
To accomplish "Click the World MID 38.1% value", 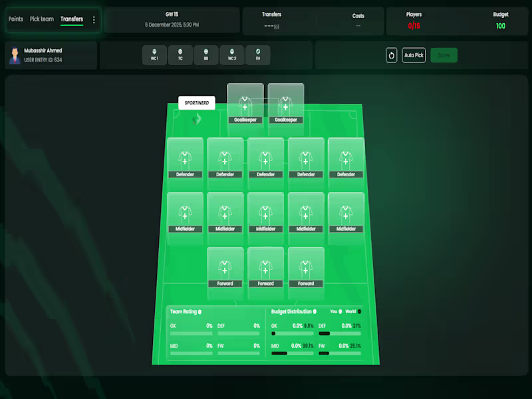I will [308, 346].
